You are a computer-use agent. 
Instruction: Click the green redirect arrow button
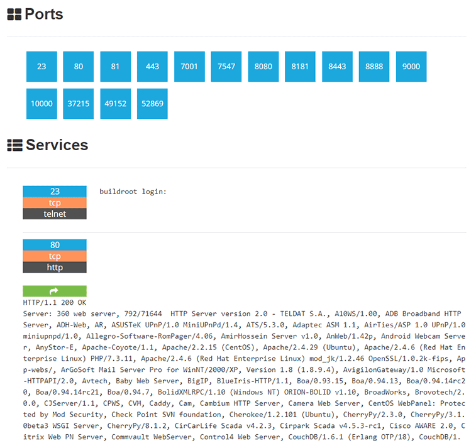click(55, 291)
